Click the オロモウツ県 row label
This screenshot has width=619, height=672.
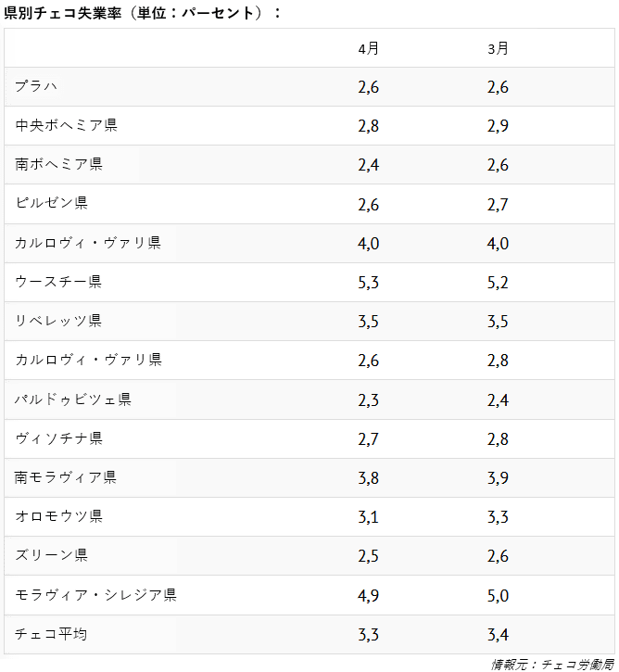[x=58, y=516]
